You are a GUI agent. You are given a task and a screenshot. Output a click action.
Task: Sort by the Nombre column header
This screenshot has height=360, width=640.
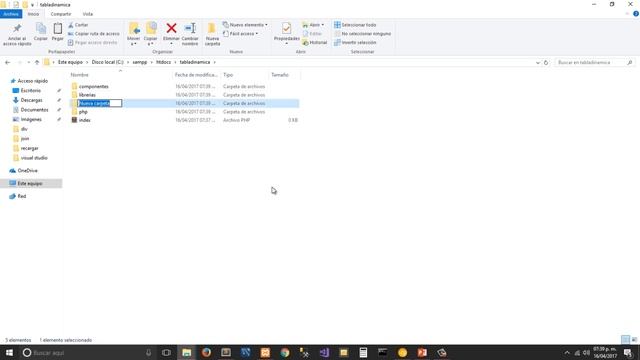point(80,75)
